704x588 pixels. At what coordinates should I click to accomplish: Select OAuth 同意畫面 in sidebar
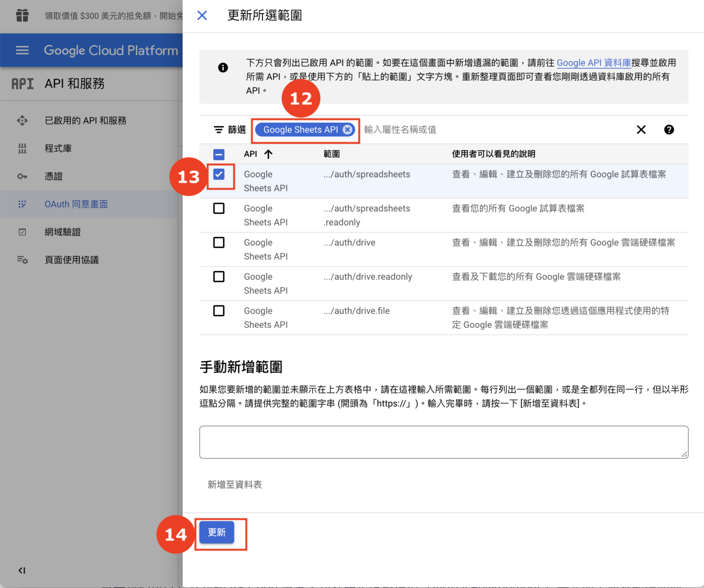76,204
